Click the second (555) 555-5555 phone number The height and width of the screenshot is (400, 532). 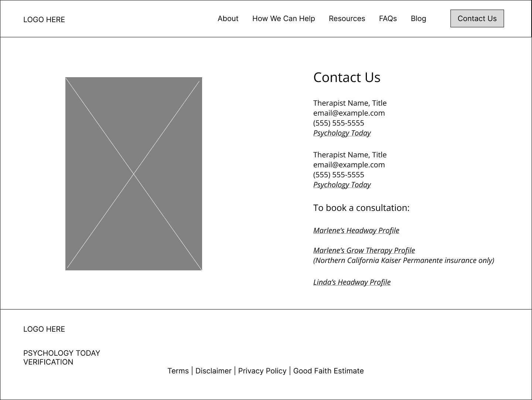[x=339, y=175]
